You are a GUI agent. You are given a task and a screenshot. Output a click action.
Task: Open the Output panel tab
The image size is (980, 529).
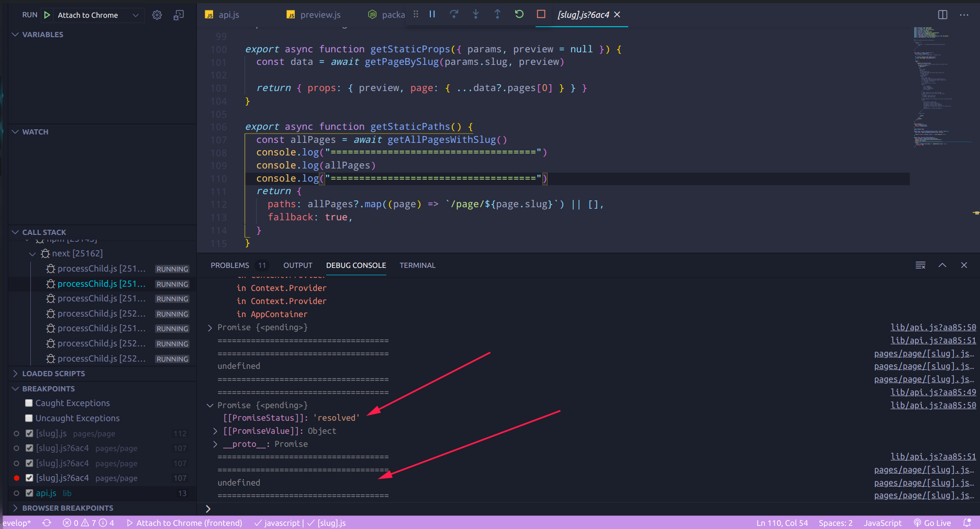pos(298,265)
